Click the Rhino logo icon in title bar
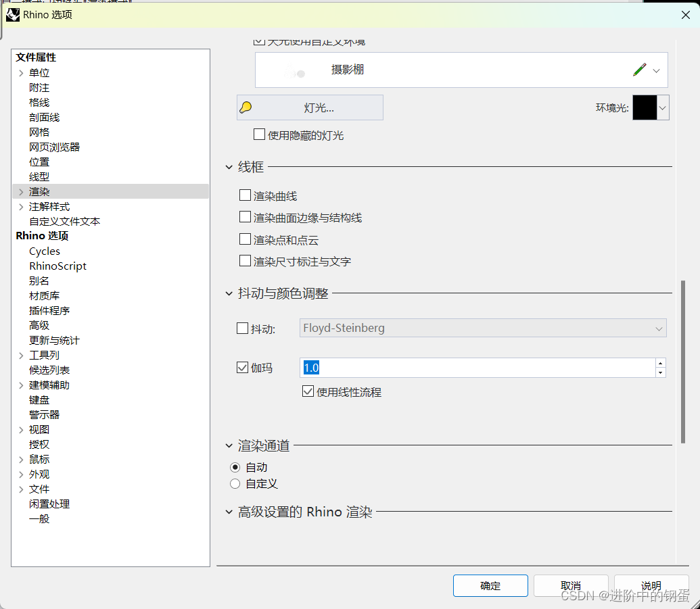Image resolution: width=700 pixels, height=609 pixels. (12, 15)
